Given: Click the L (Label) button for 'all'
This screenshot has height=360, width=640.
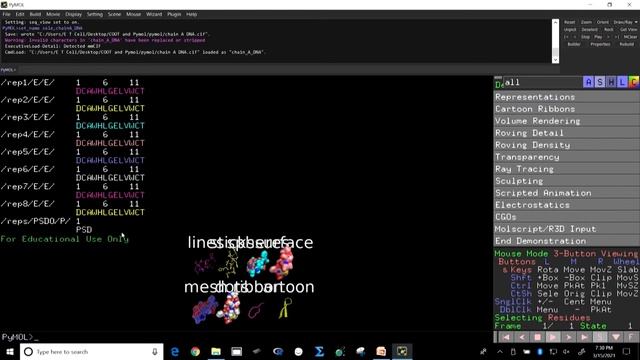Looking at the screenshot, I should click(x=622, y=82).
